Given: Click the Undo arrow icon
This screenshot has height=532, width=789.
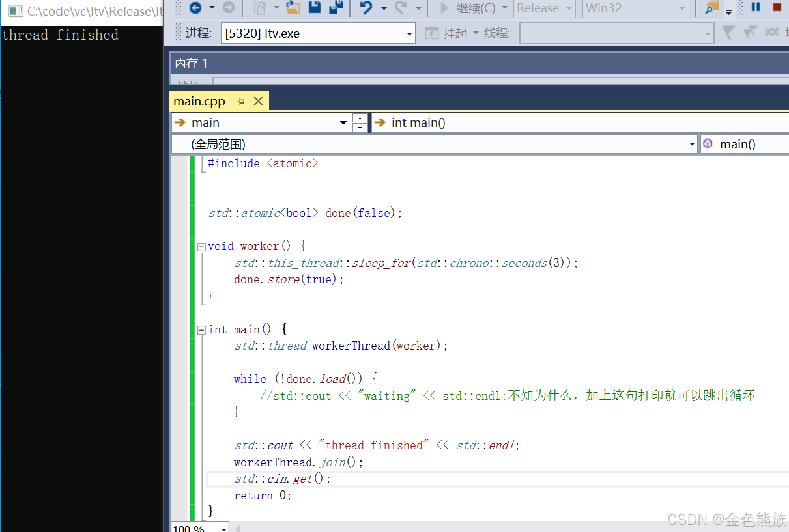Looking at the screenshot, I should 366,8.
